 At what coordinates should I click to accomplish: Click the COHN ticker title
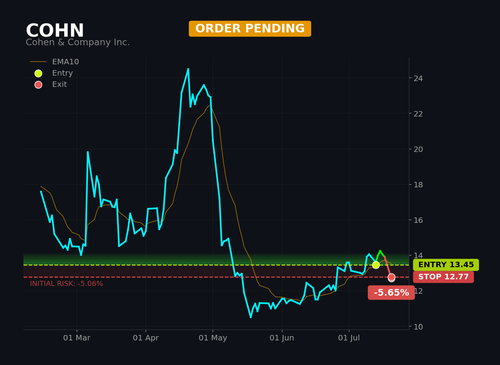pyautogui.click(x=55, y=30)
